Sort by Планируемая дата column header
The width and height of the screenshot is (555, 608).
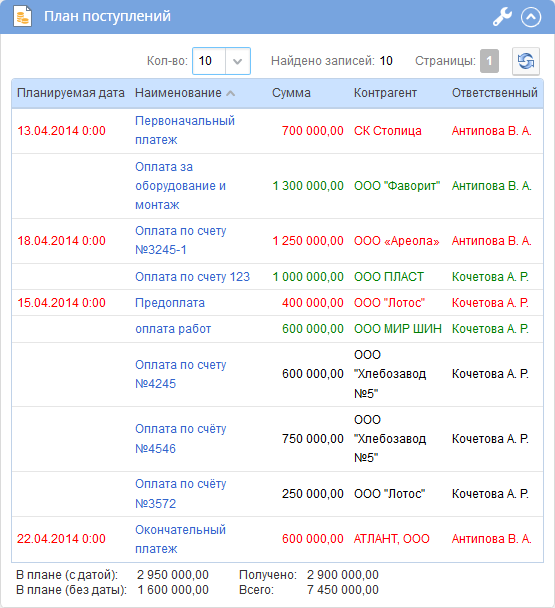click(x=71, y=93)
